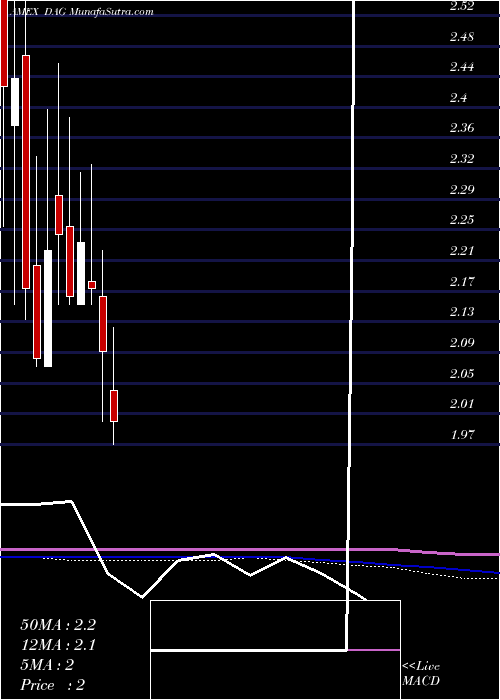
Task: Click the 2.36 price axis label
Action: click(x=462, y=128)
